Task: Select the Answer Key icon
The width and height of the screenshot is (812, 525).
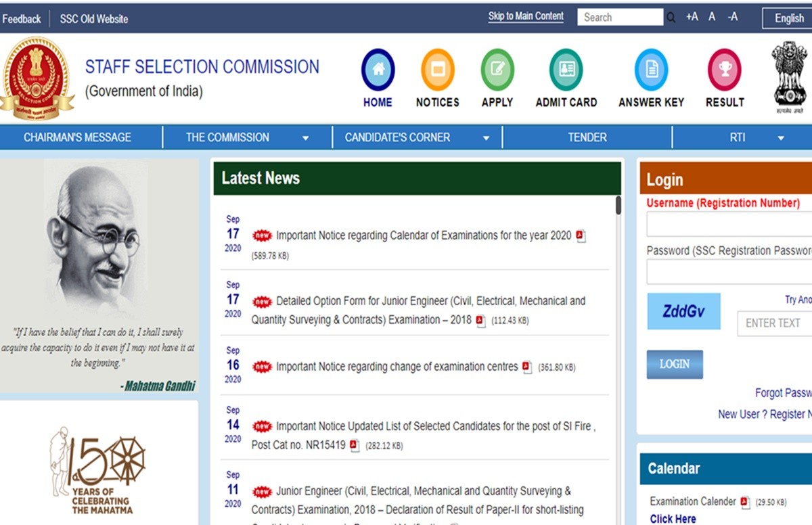Action: pyautogui.click(x=651, y=70)
